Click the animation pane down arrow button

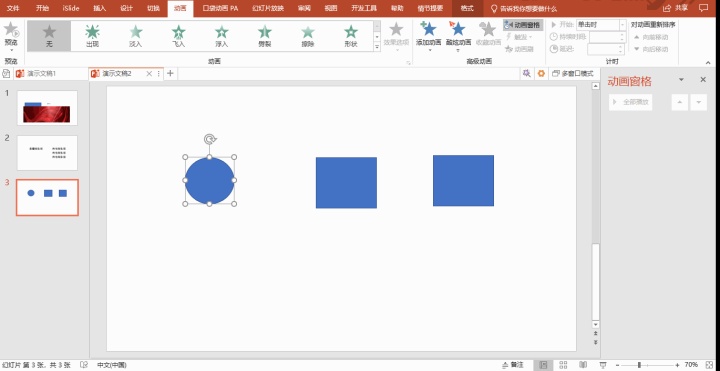coord(698,102)
